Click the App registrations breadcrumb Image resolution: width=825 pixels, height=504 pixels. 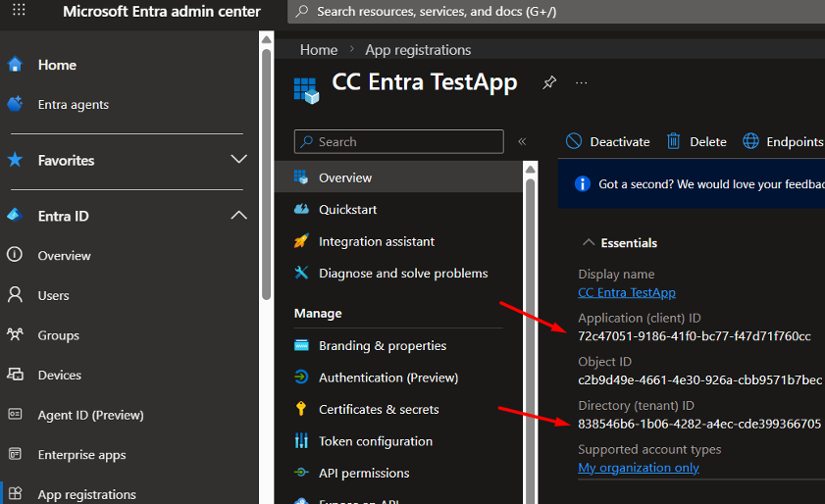click(418, 50)
